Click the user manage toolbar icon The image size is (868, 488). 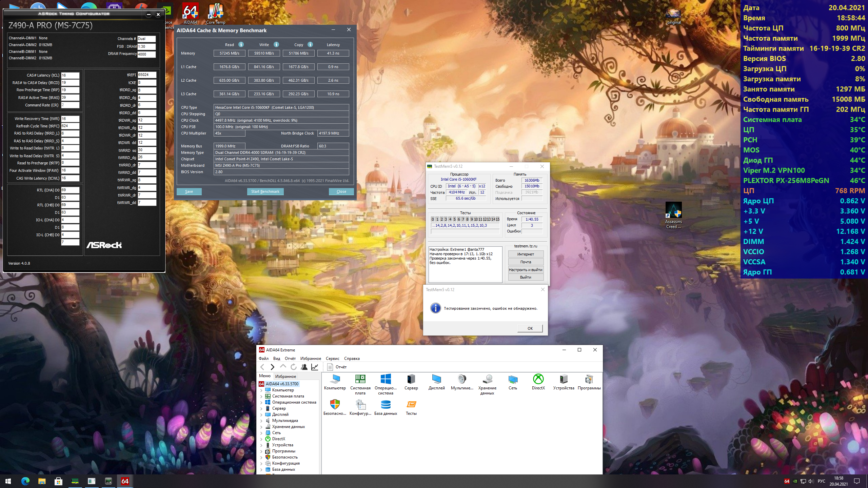pyautogui.click(x=304, y=367)
